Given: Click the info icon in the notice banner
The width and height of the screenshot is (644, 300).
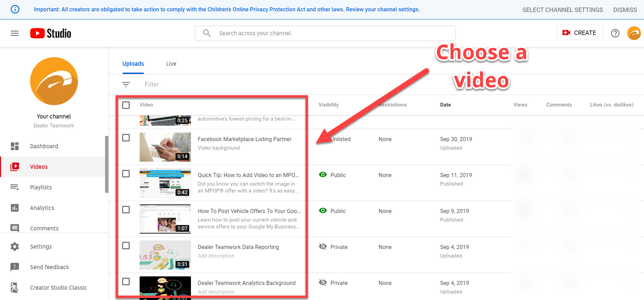Looking at the screenshot, I should pyautogui.click(x=15, y=9).
